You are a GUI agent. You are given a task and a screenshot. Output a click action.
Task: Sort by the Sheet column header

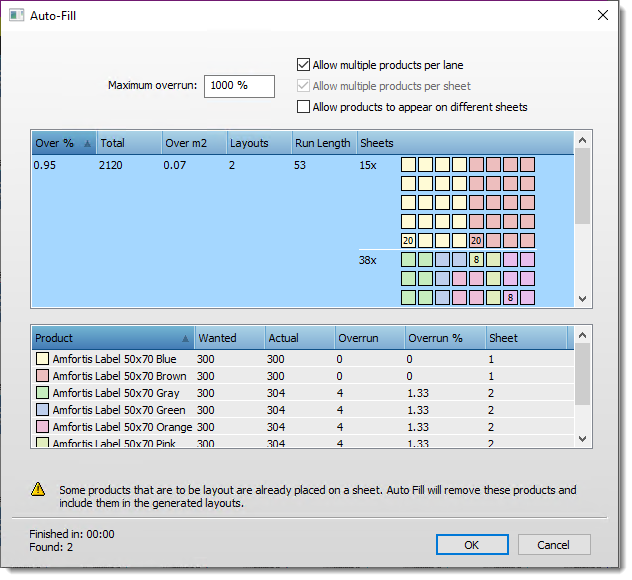(x=526, y=338)
